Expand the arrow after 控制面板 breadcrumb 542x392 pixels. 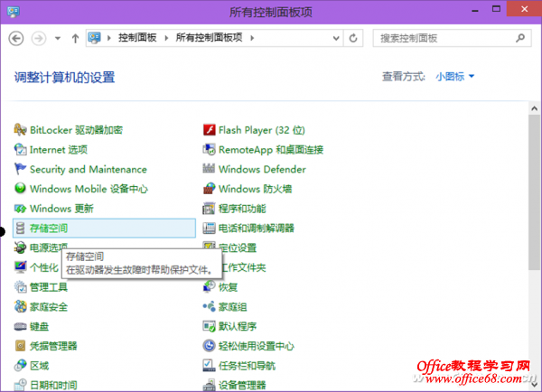[166, 38]
